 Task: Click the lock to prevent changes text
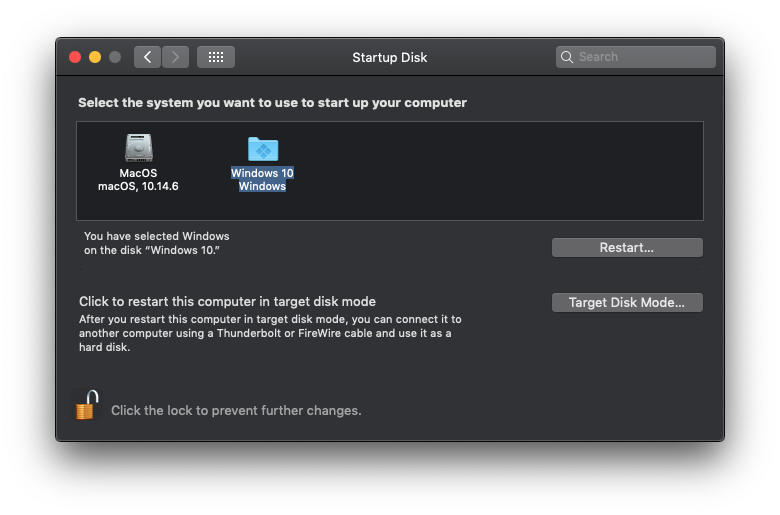tap(236, 411)
